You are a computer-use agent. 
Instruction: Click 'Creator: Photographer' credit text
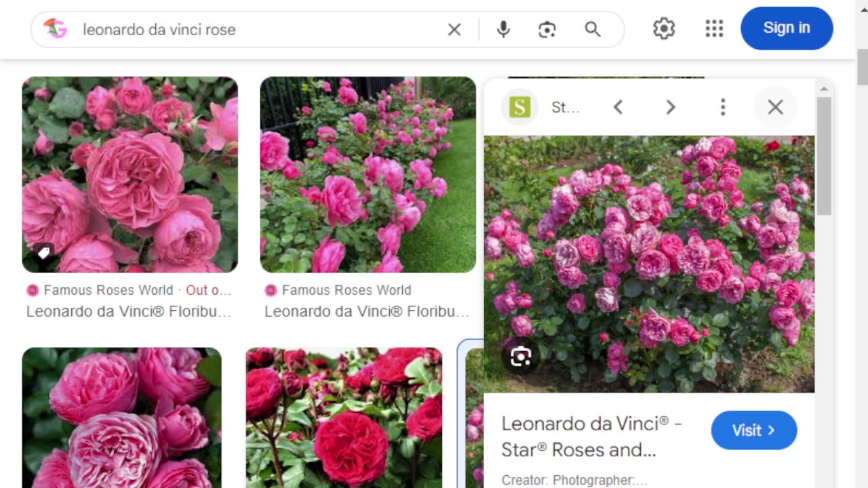point(574,480)
